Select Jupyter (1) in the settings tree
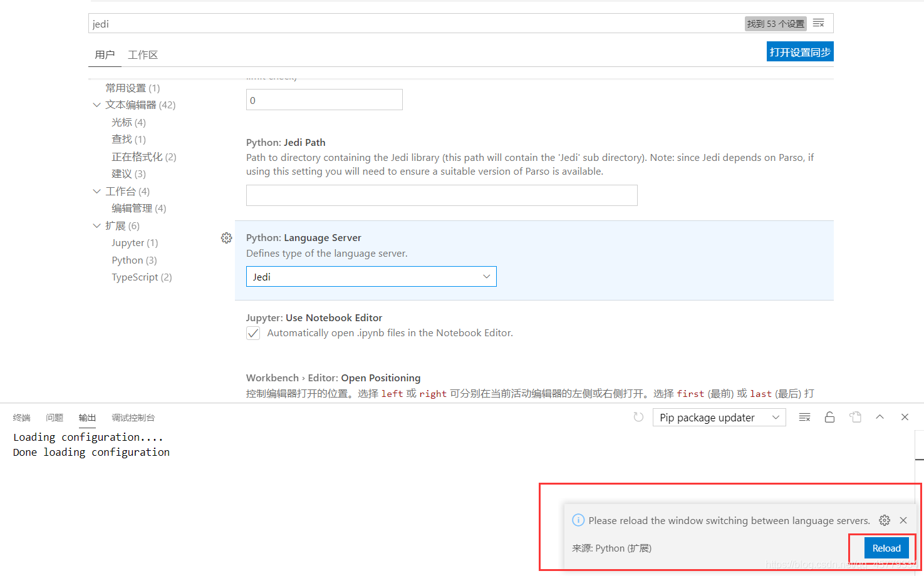Viewport: 924px width, 576px height. [135, 243]
